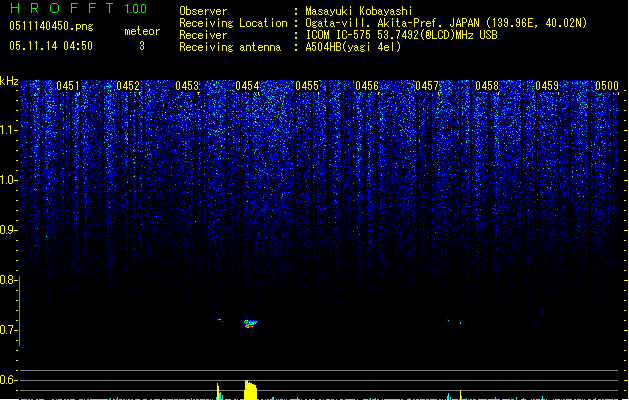The width and height of the screenshot is (629, 400).
Task: Click the HROFFT 1.0.0 title text
Action: 78,8
